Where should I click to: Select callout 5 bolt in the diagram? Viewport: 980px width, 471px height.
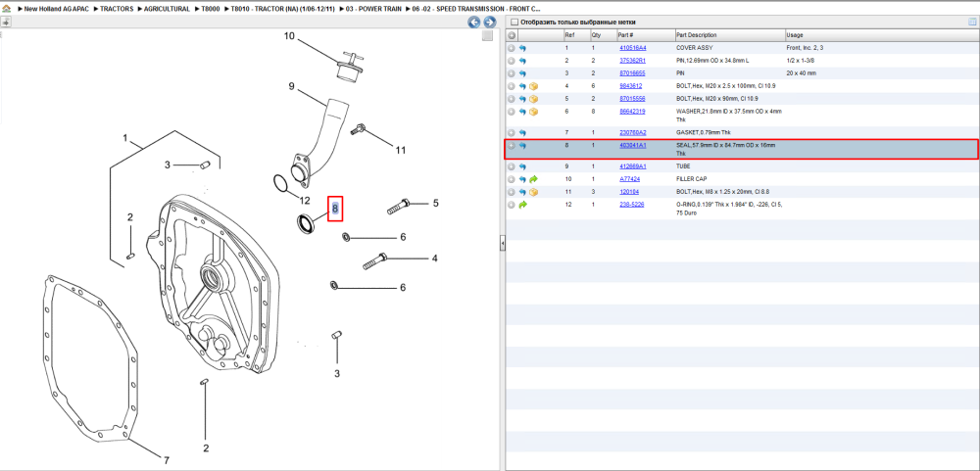click(x=436, y=203)
